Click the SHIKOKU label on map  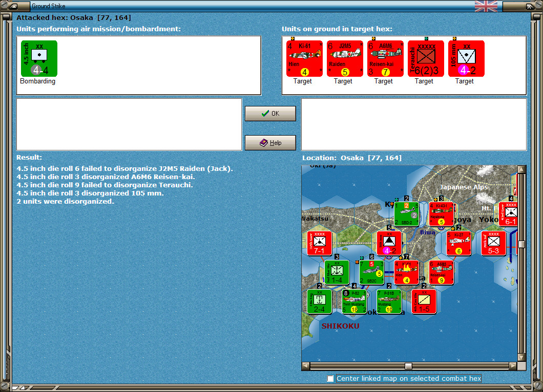click(341, 326)
